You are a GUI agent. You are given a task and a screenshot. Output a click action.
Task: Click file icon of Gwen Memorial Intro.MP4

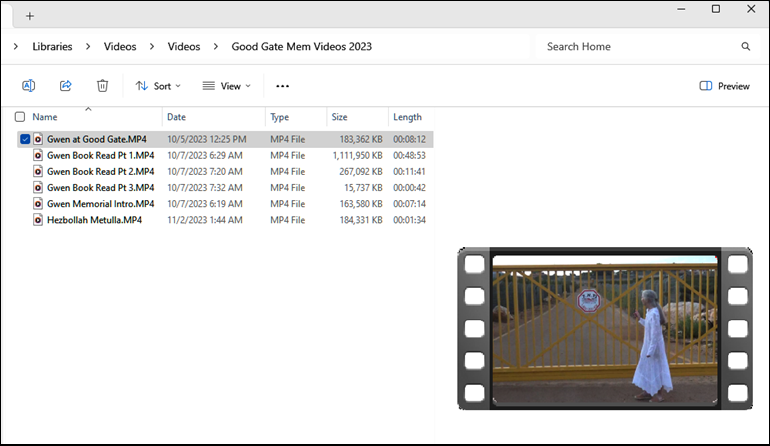tap(38, 204)
